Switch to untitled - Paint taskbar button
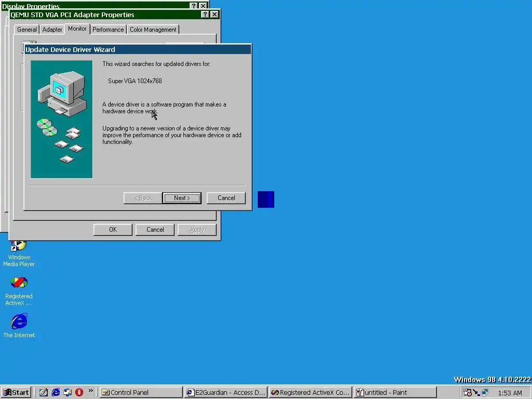The height and width of the screenshot is (399, 532). (x=395, y=392)
